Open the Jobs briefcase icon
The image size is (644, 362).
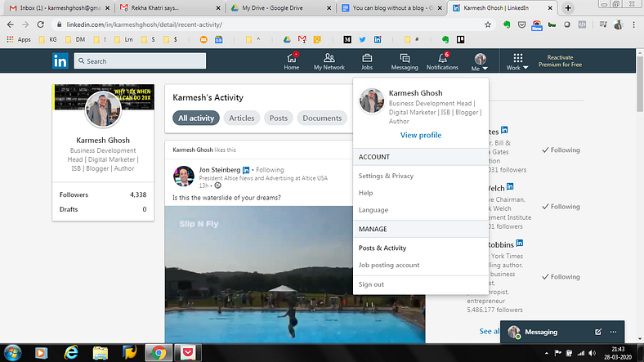click(x=367, y=61)
